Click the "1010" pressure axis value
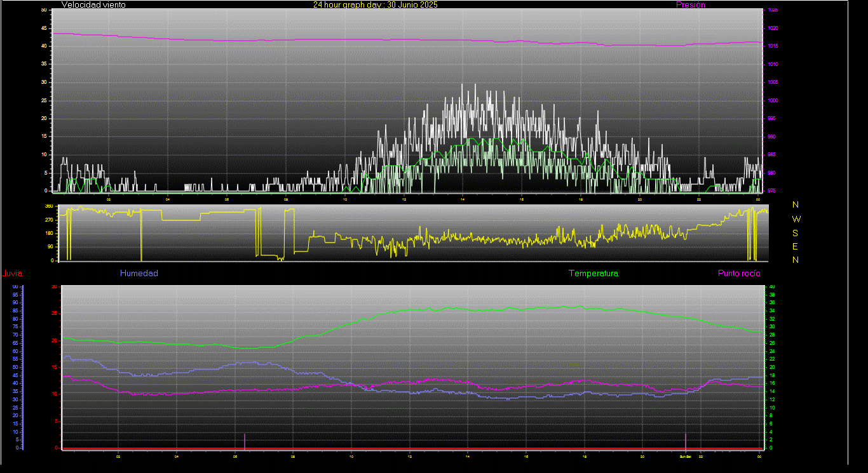Image resolution: width=868 pixels, height=473 pixels. (x=772, y=65)
